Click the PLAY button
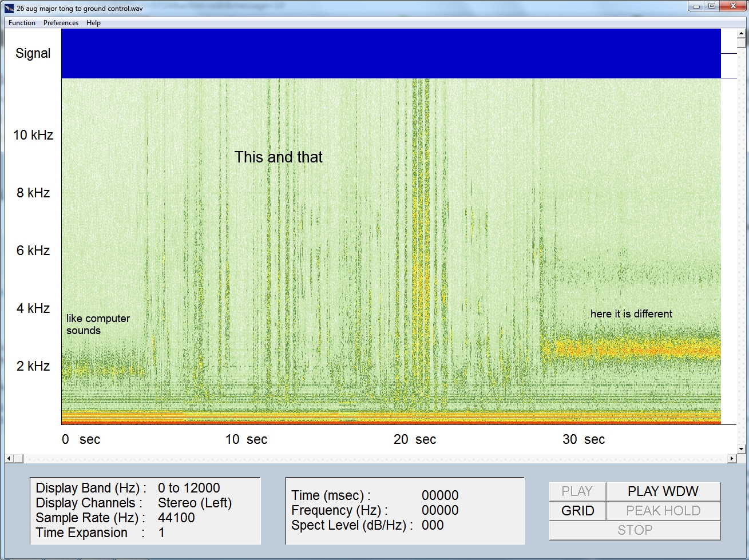 coord(577,491)
